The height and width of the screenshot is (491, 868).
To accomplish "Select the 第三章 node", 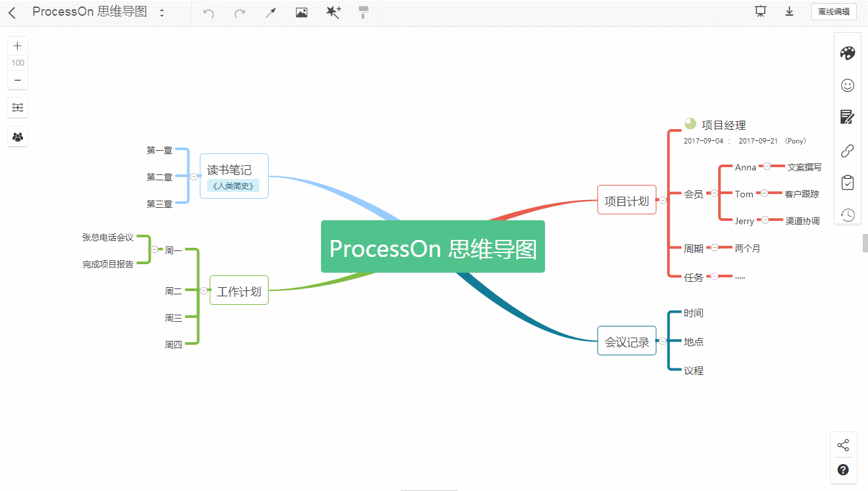I will [x=160, y=204].
